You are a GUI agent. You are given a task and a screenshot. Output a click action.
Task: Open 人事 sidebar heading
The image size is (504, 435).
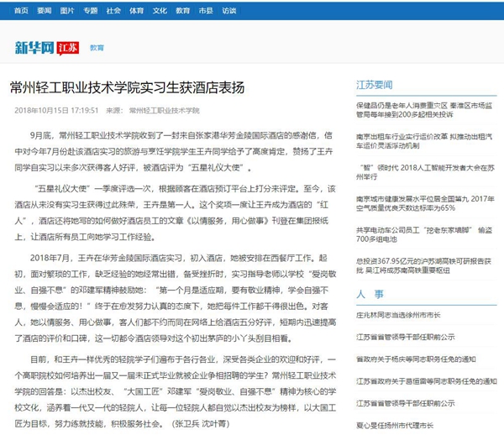370,294
